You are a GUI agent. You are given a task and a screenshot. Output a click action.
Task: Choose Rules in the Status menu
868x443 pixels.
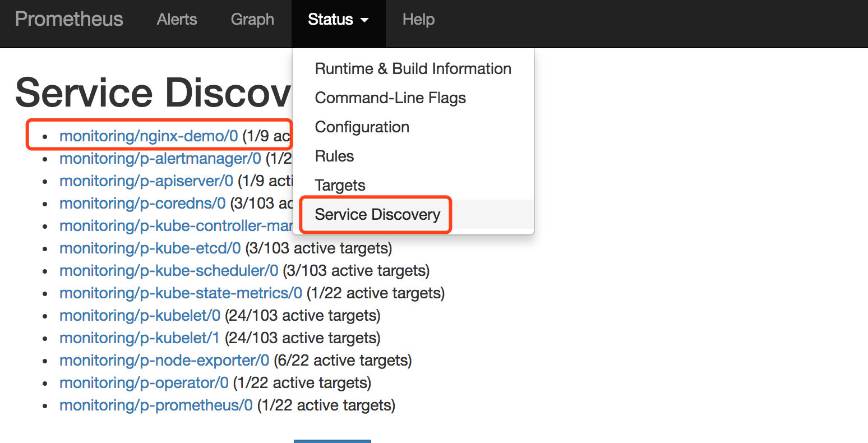point(413,156)
